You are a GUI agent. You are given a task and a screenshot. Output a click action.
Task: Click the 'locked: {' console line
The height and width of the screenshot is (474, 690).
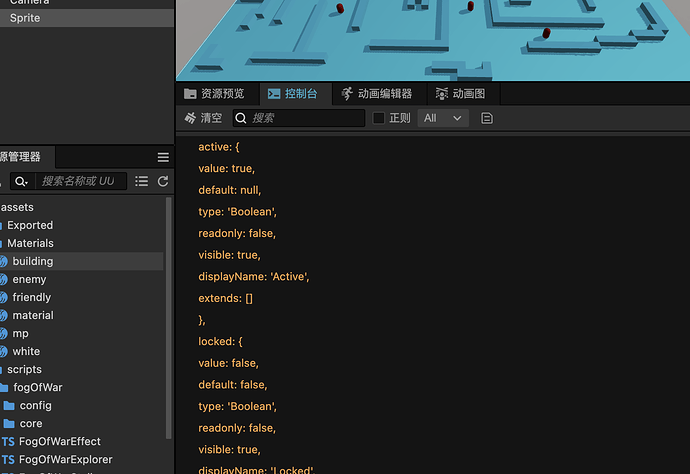[220, 341]
